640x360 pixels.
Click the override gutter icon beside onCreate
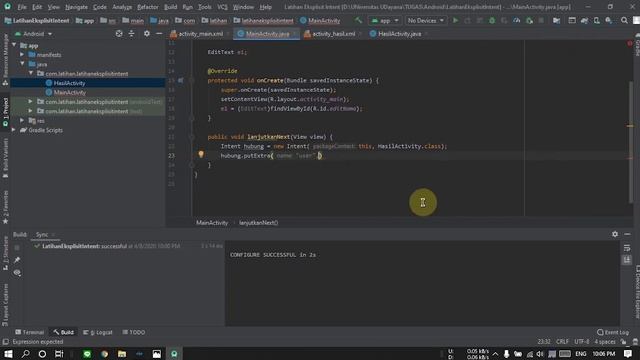click(x=181, y=80)
